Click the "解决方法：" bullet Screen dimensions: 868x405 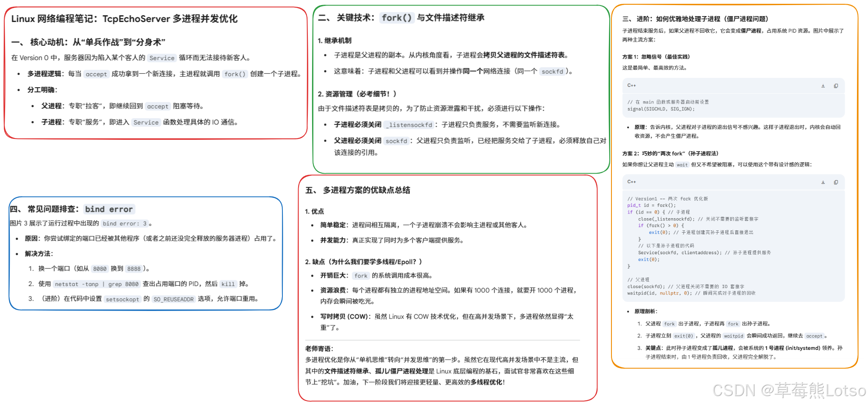[39, 254]
